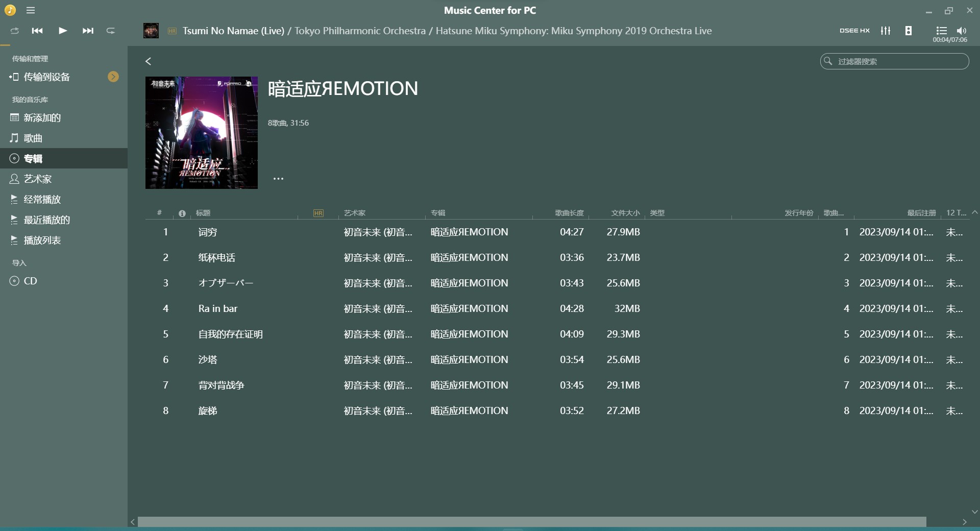Click the horizontal scrollbar of track list
The height and width of the screenshot is (531, 980).
point(532,522)
